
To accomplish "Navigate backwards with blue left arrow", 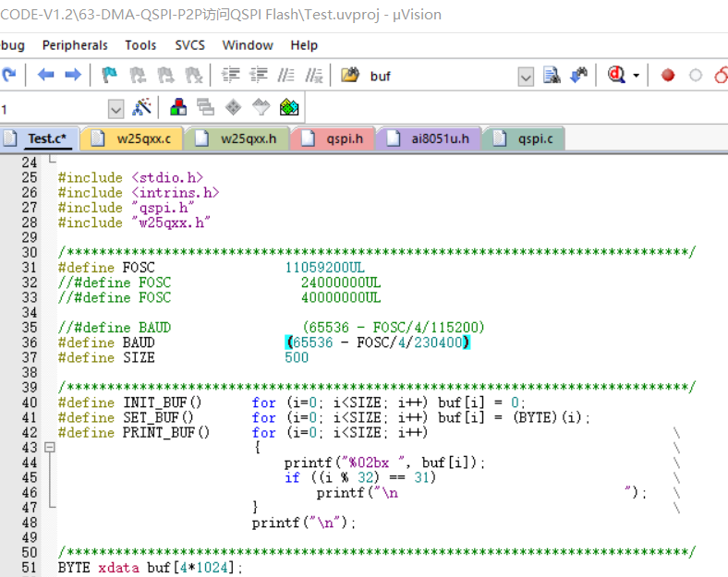I will tap(45, 74).
